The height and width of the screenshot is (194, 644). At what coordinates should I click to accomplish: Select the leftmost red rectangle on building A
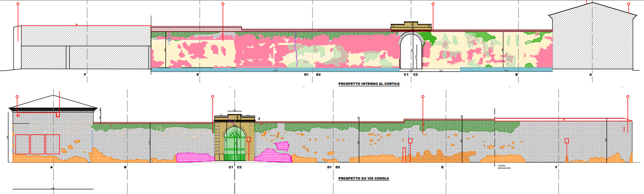pos(22,144)
